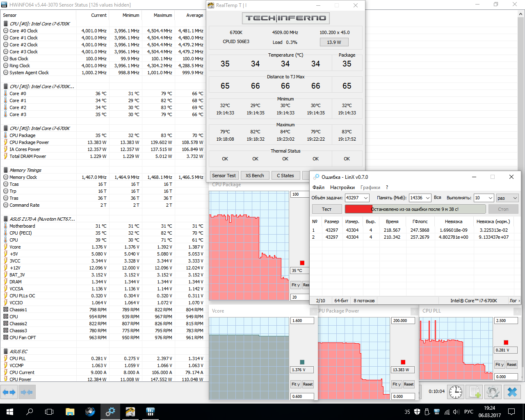This screenshot has width=525, height=420.
Task: Click the HWiNFO vertical scrollbar up arrow
Action: click(x=521, y=14)
